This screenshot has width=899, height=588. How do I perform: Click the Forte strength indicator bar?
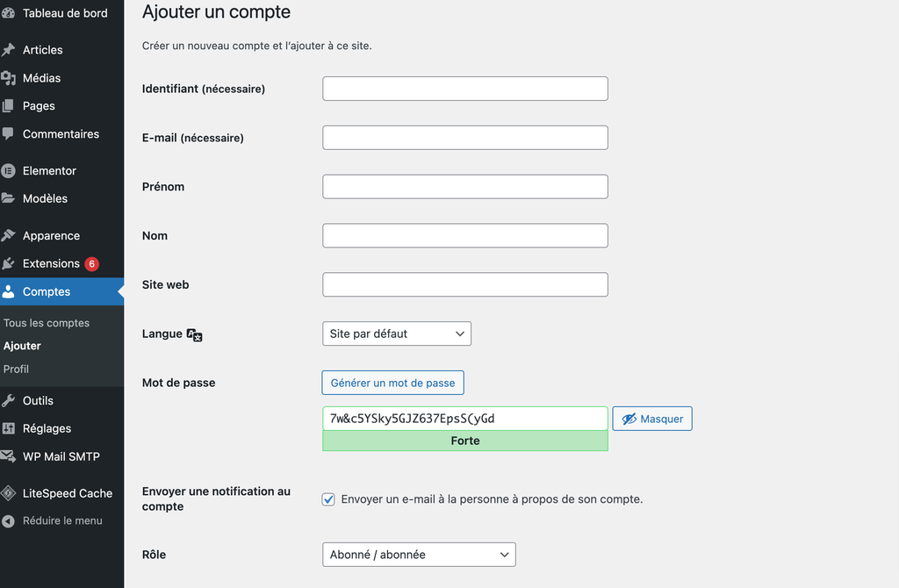[x=465, y=440]
